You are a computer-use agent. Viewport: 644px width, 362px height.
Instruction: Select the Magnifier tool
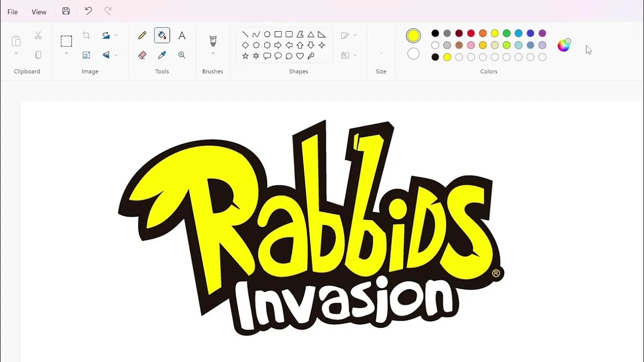[182, 55]
